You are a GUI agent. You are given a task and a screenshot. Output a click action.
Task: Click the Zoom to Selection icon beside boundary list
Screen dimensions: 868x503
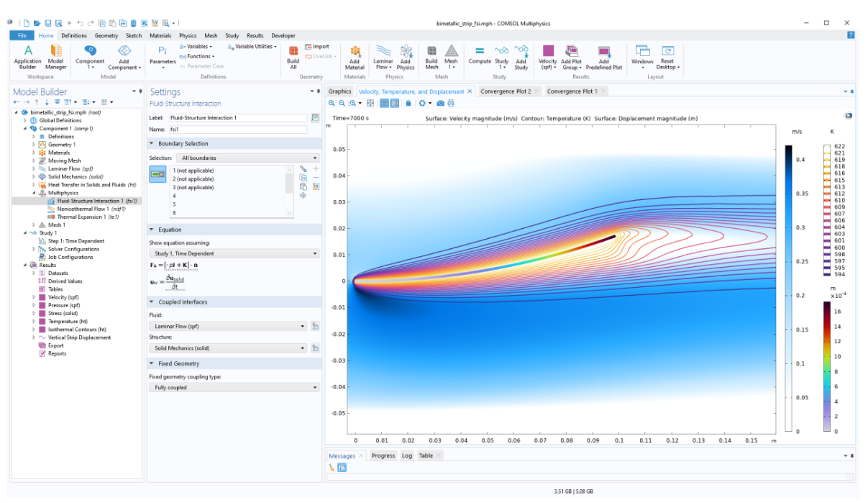point(303,195)
